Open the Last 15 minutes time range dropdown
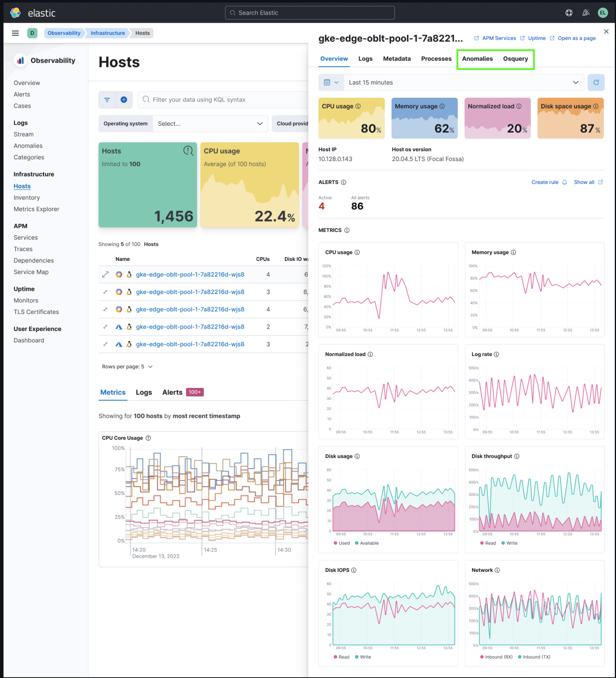This screenshot has width=616, height=678. (x=461, y=82)
